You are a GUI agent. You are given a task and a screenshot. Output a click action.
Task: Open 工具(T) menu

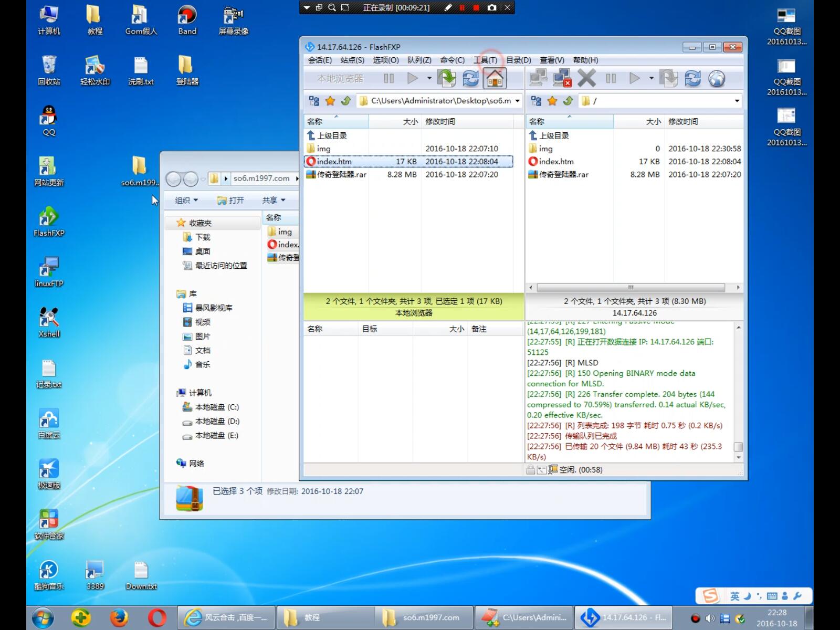[x=485, y=60]
